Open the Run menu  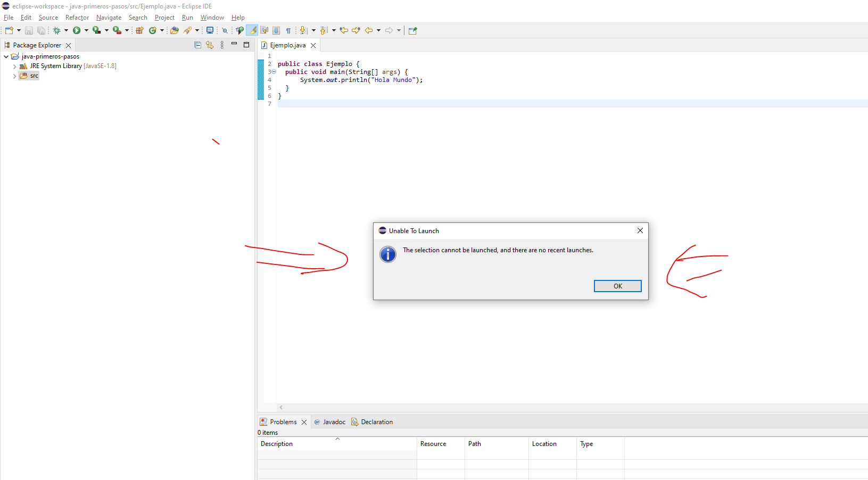pyautogui.click(x=187, y=18)
